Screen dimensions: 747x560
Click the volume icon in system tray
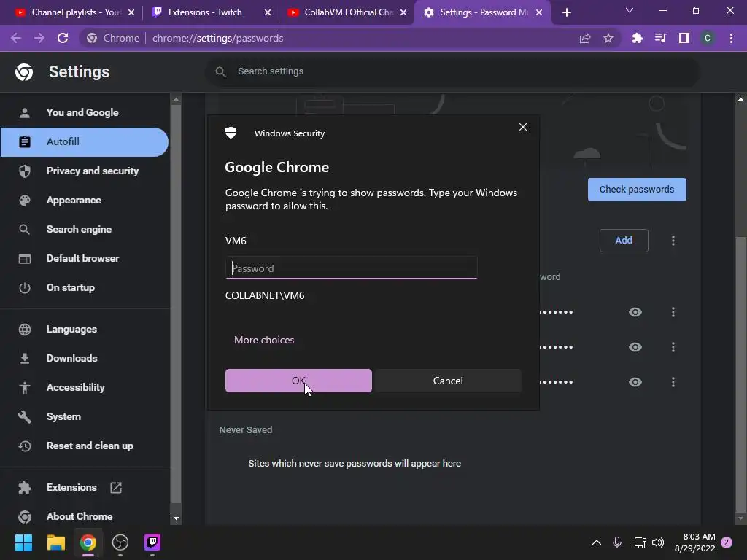(658, 542)
